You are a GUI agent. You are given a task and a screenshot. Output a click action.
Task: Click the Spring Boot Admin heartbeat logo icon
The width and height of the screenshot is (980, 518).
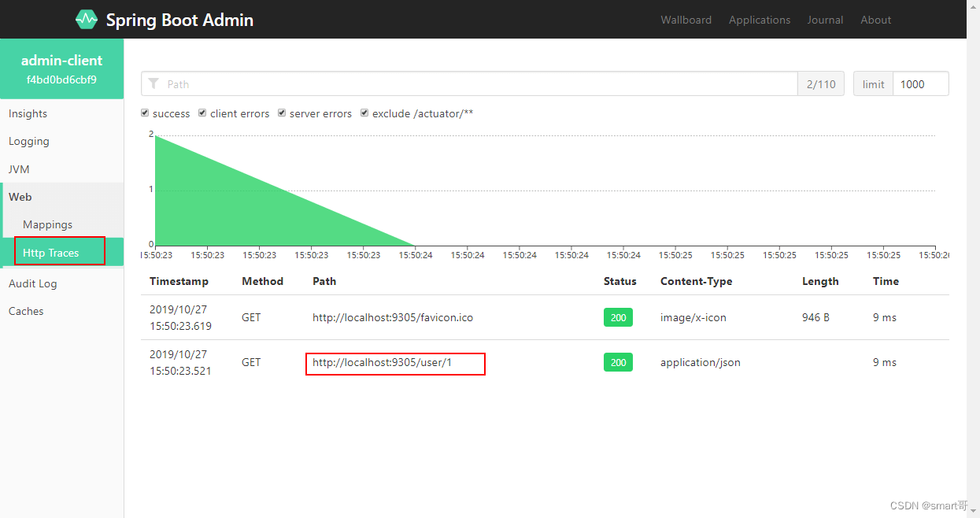[87, 19]
